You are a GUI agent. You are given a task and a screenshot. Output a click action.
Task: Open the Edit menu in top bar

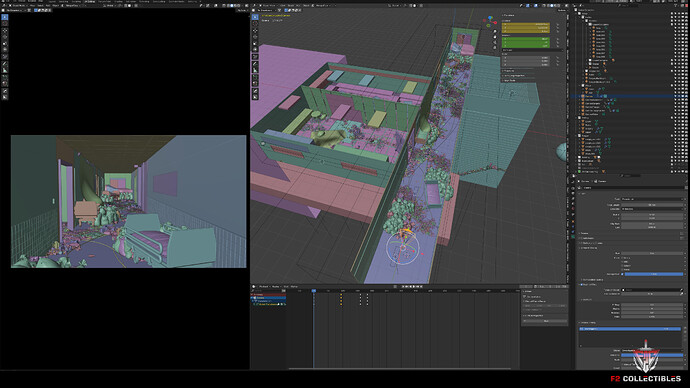(x=16, y=2)
